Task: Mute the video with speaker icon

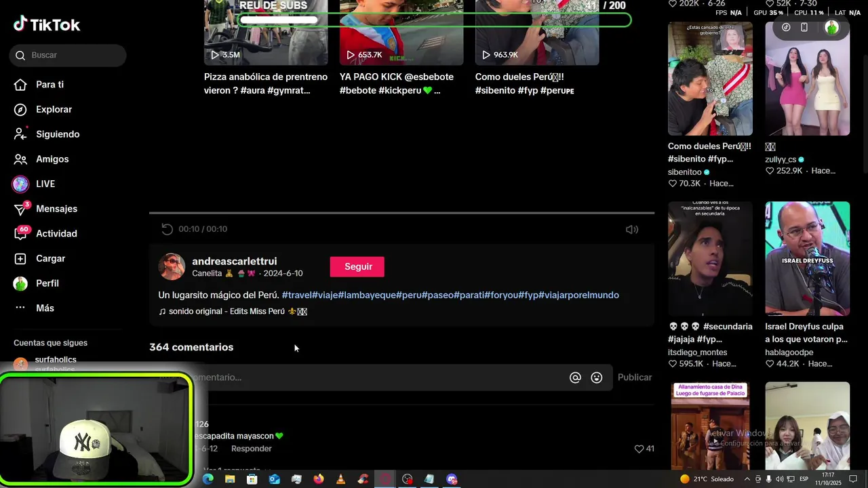Action: [x=632, y=229]
